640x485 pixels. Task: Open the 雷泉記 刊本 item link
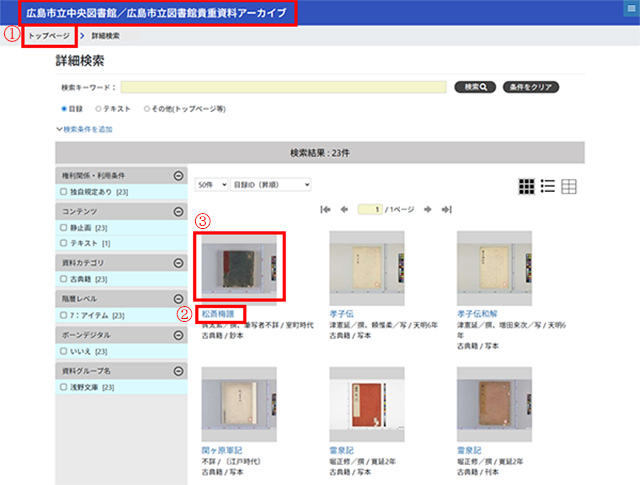coord(469,450)
